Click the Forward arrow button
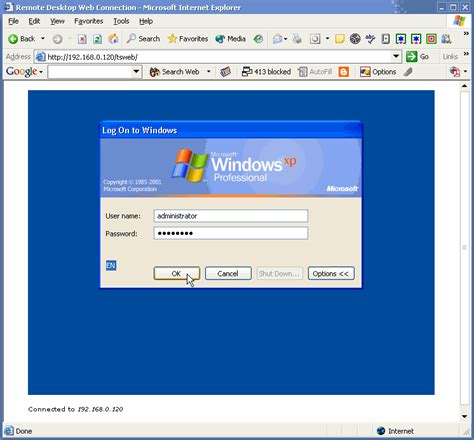 (x=57, y=39)
